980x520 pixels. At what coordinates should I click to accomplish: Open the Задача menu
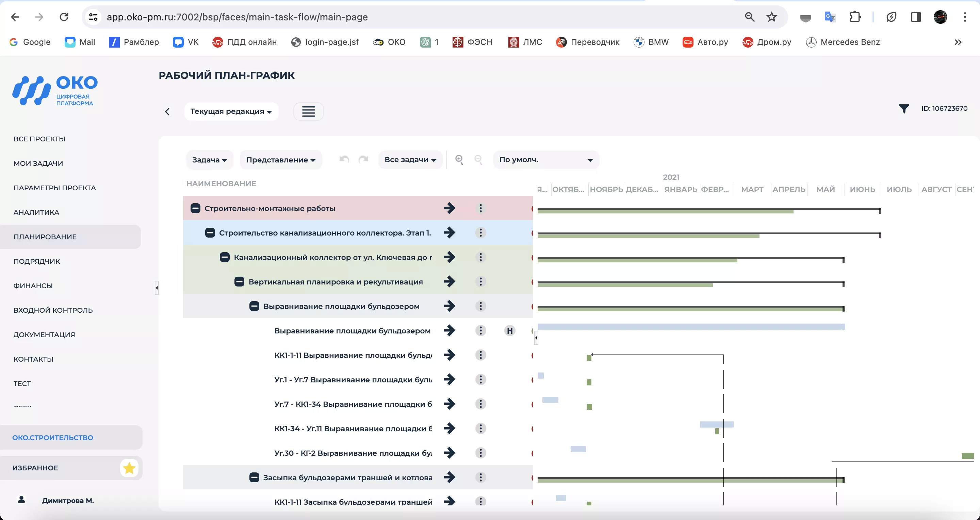coord(209,160)
